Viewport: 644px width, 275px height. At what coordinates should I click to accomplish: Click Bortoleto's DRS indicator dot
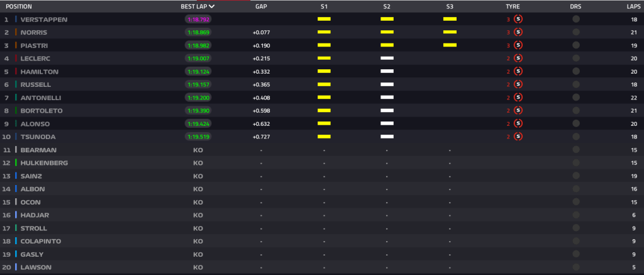click(x=576, y=111)
